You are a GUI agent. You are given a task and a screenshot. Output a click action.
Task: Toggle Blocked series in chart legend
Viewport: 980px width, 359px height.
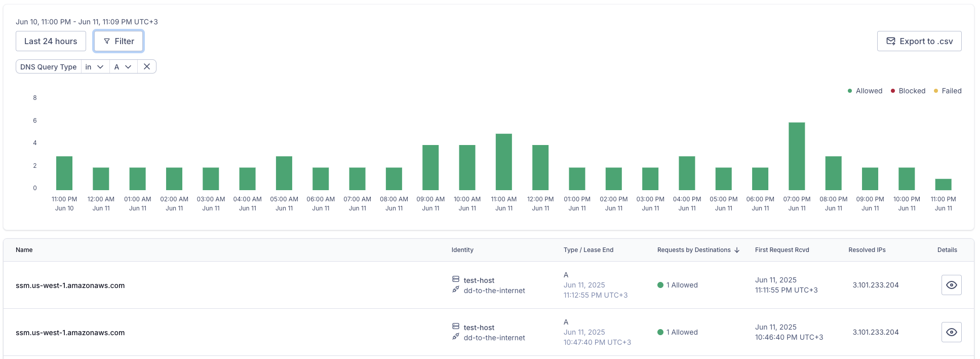[908, 91]
